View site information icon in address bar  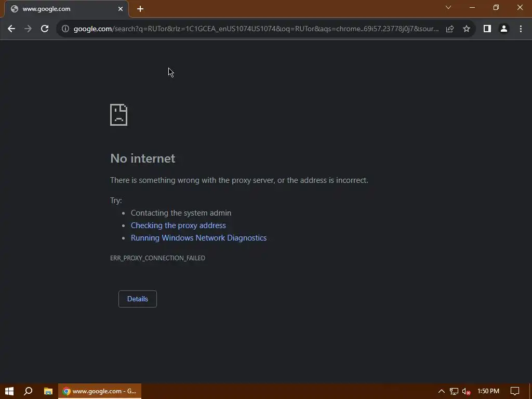[x=65, y=29]
